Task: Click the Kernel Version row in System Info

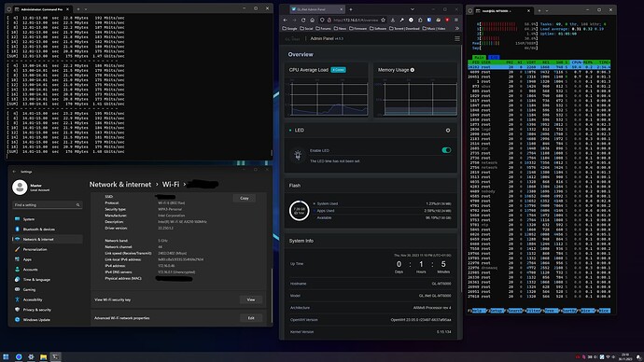Action: tap(371, 331)
